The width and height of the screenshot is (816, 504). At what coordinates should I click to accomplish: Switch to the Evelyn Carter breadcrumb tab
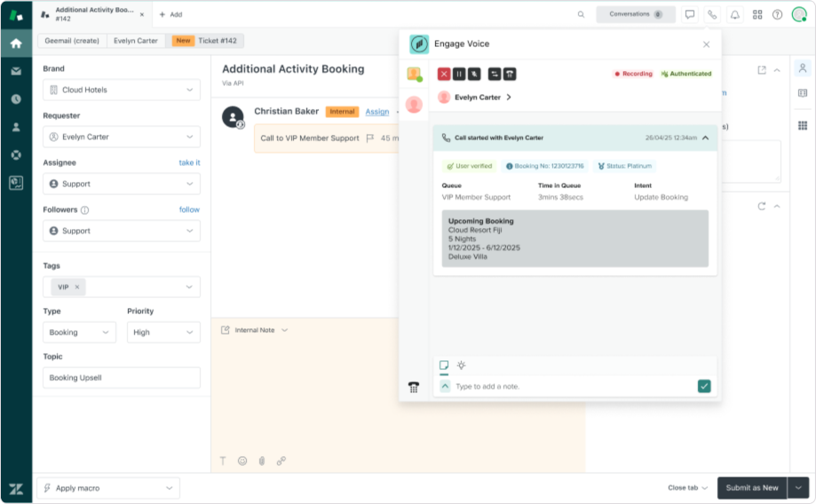click(136, 41)
